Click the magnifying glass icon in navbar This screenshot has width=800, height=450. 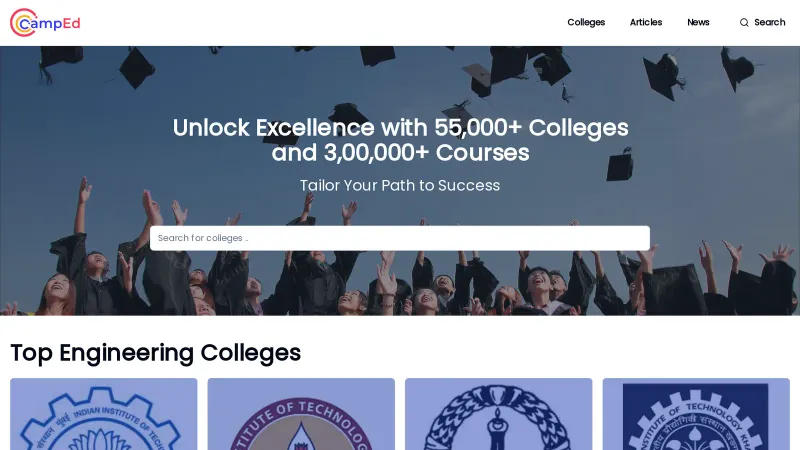tap(744, 22)
